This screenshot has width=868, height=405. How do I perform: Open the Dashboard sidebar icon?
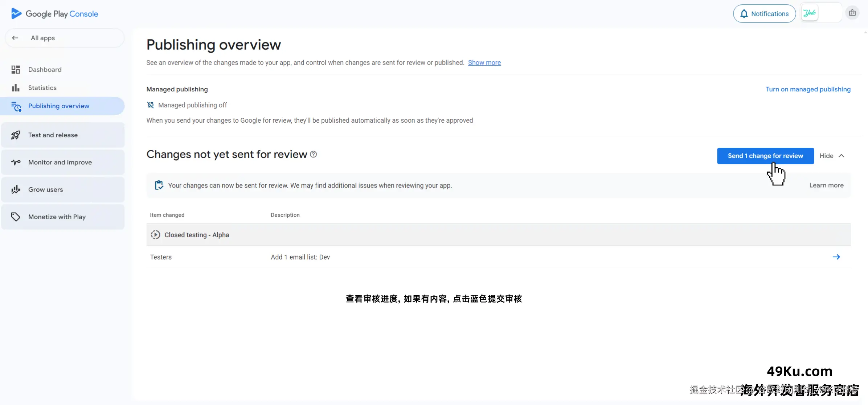click(x=16, y=70)
